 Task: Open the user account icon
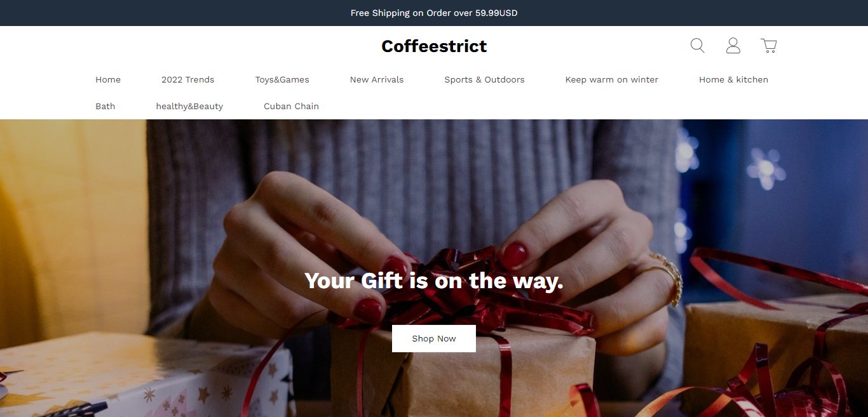pyautogui.click(x=733, y=46)
